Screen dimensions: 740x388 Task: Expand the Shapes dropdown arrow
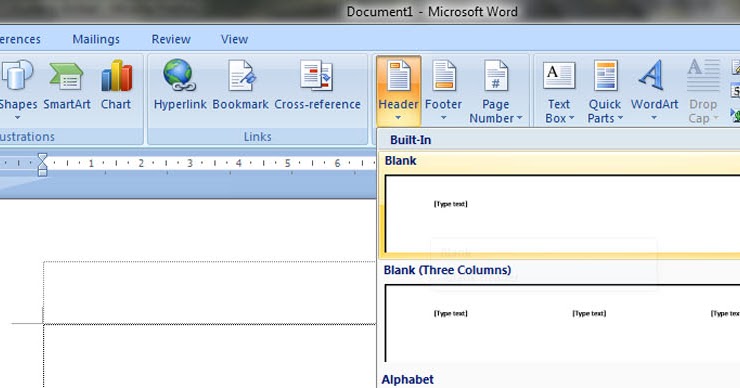click(17, 118)
